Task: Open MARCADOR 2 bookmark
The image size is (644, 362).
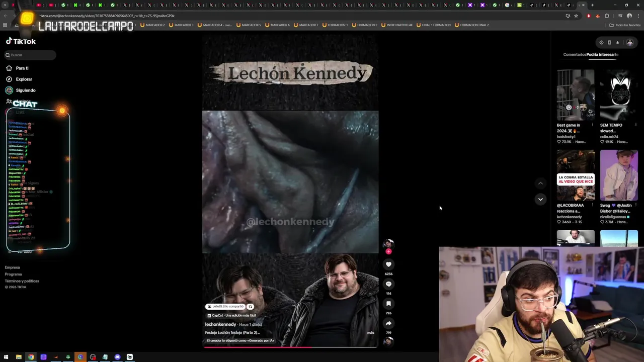Action: pos(152,25)
